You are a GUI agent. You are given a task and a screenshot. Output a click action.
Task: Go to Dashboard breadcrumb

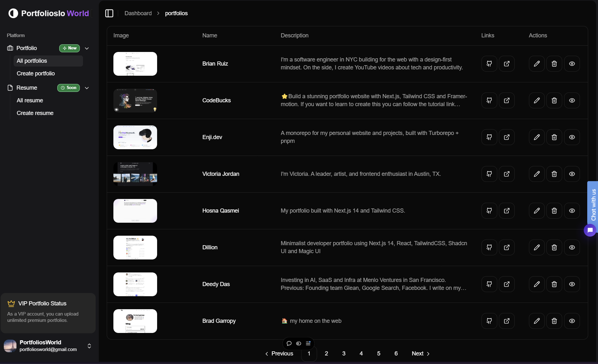138,13
